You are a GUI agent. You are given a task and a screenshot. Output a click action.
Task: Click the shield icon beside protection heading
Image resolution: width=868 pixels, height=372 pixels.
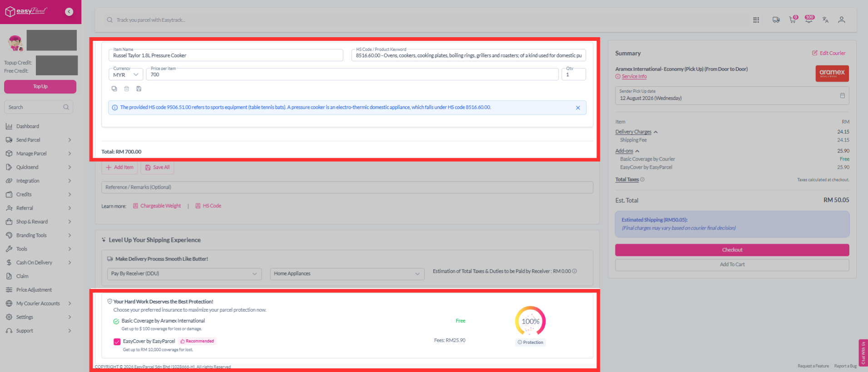click(109, 301)
